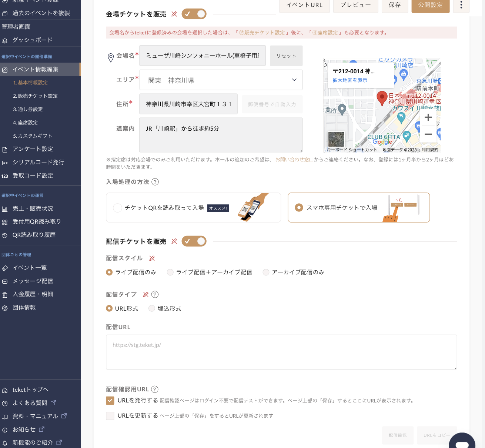Open シリアルコード発行 via its sidebar icon
Image resolution: width=485 pixels, height=448 pixels.
click(x=5, y=162)
